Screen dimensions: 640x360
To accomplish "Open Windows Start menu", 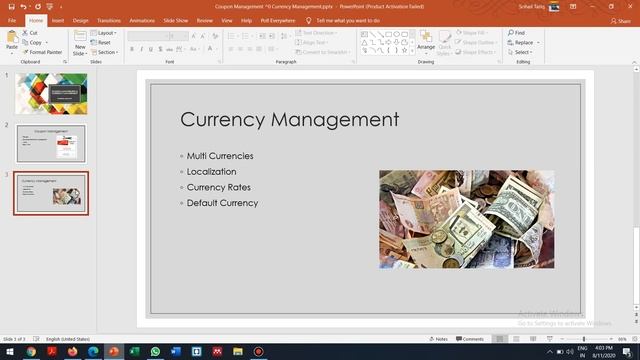I will click(x=10, y=351).
